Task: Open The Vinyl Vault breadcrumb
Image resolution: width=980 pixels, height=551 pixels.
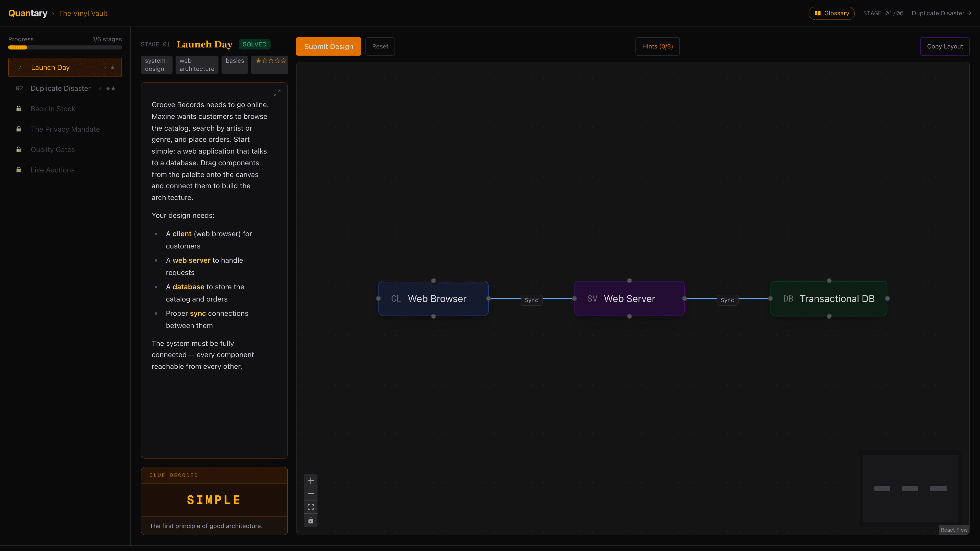Action: [83, 13]
